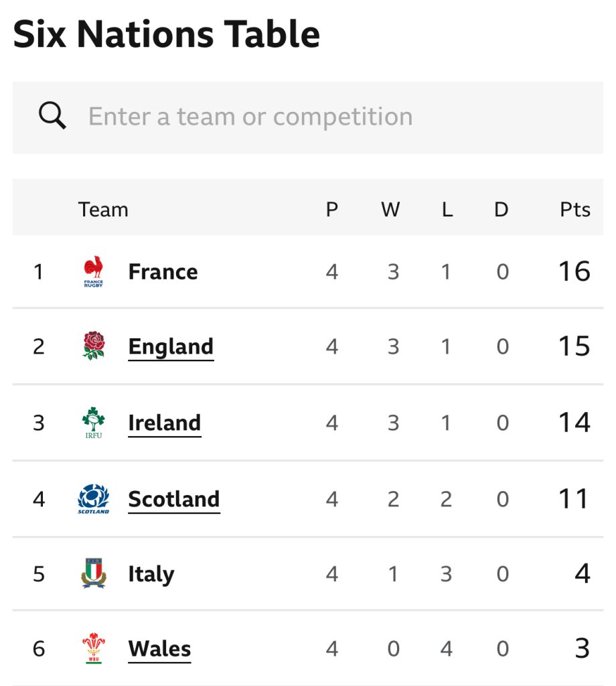The width and height of the screenshot is (616, 686).
Task: Click the Pts column header
Action: 574,210
